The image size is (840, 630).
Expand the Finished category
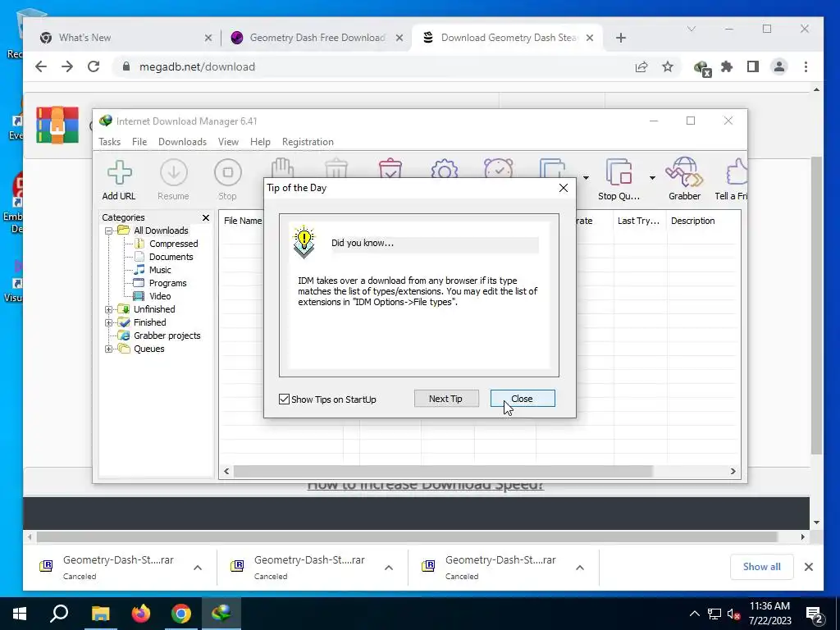click(x=109, y=322)
